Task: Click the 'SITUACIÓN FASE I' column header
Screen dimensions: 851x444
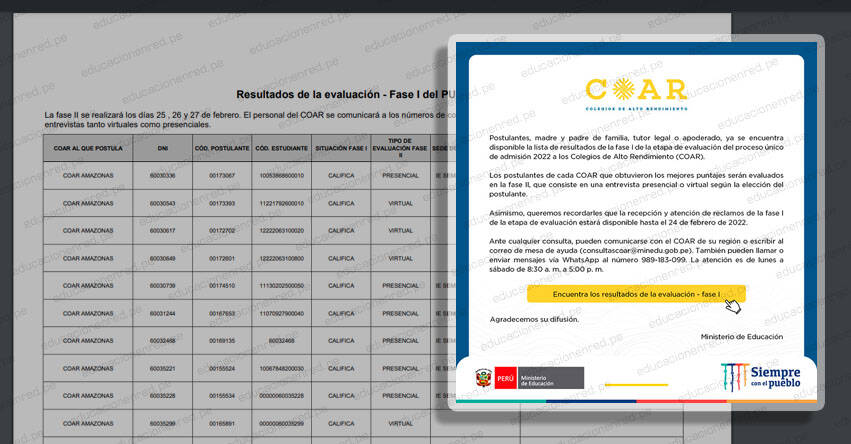Action: (x=341, y=148)
